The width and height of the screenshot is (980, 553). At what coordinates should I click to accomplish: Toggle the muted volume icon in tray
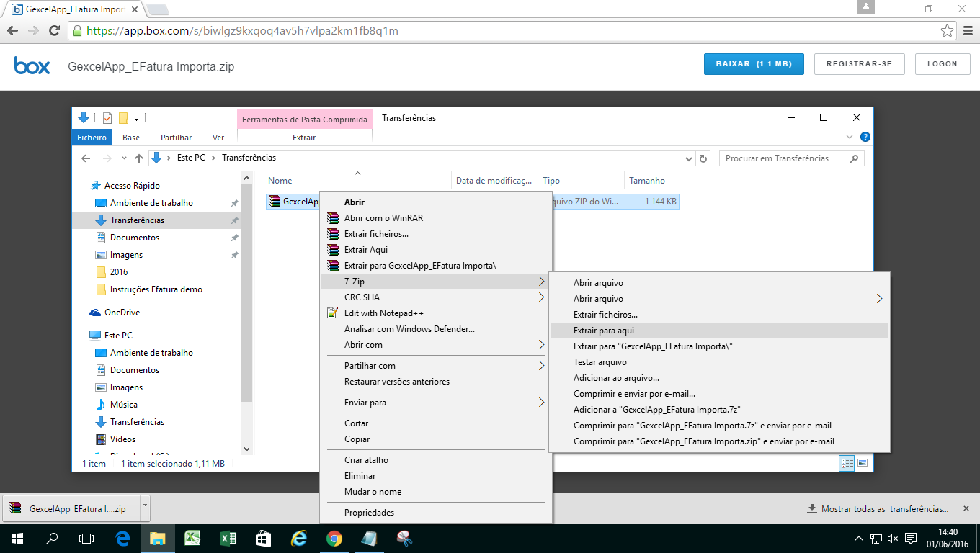click(x=893, y=539)
